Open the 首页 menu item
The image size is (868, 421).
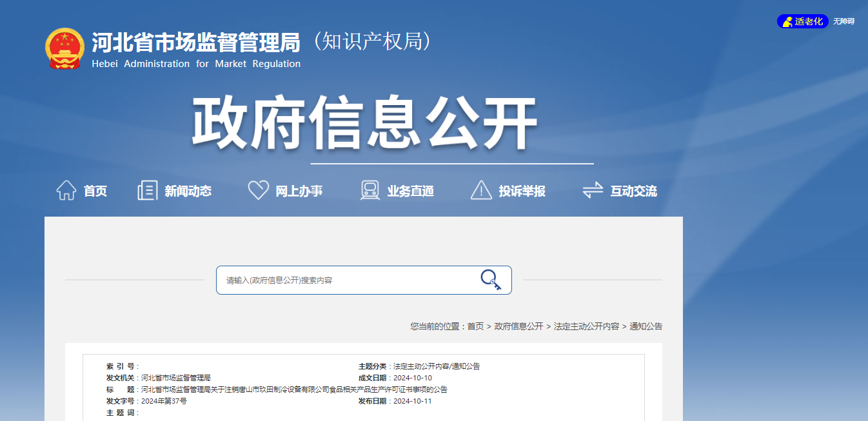[x=95, y=191]
